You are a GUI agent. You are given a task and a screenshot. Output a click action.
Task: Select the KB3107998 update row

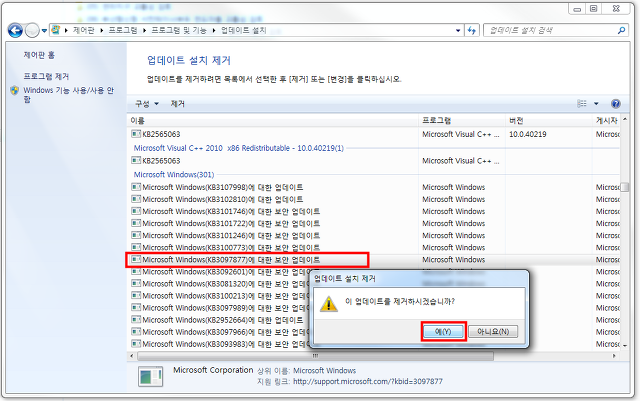pos(374,187)
